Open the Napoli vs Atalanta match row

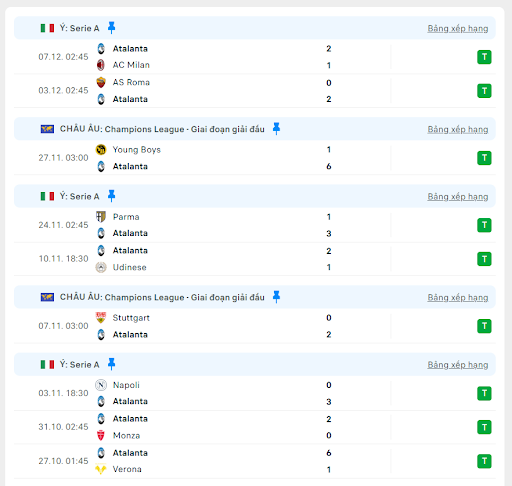255,393
